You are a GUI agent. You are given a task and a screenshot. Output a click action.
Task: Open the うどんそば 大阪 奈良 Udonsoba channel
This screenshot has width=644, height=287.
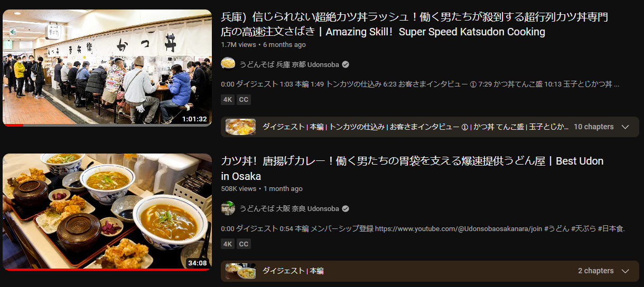point(289,208)
